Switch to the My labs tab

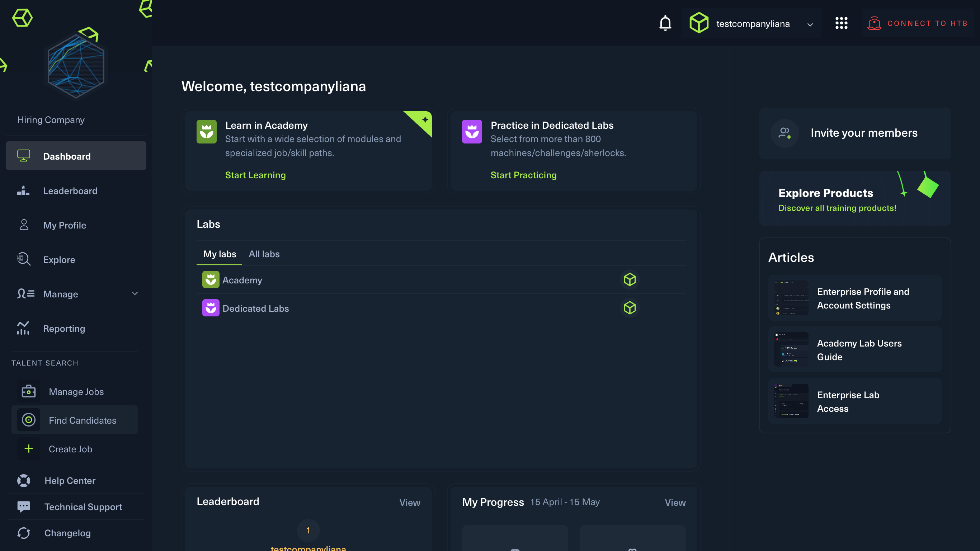point(220,254)
